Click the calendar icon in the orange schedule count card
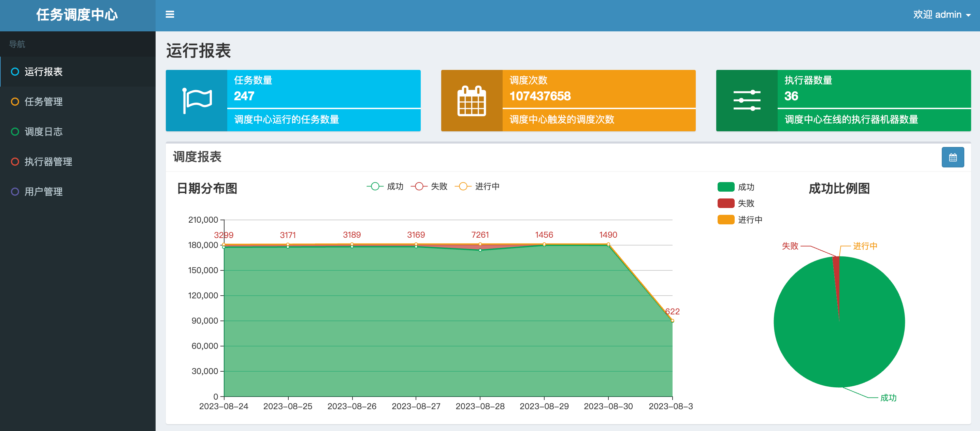The width and height of the screenshot is (980, 431). tap(471, 101)
